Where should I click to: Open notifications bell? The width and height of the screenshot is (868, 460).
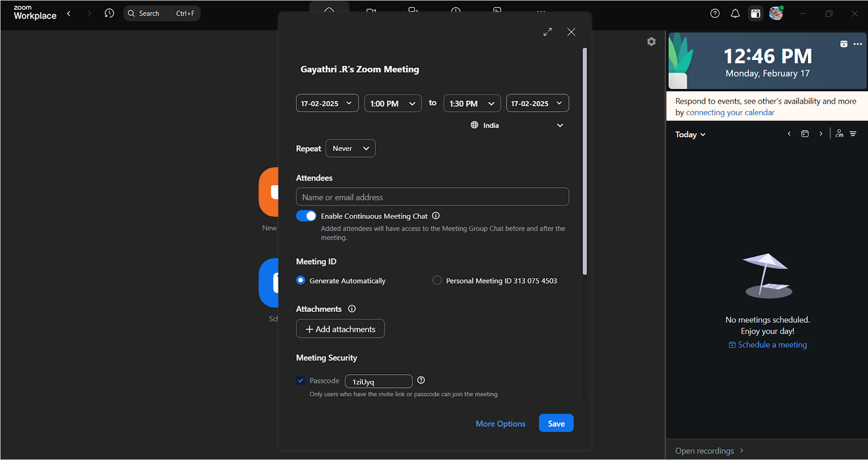click(x=735, y=14)
